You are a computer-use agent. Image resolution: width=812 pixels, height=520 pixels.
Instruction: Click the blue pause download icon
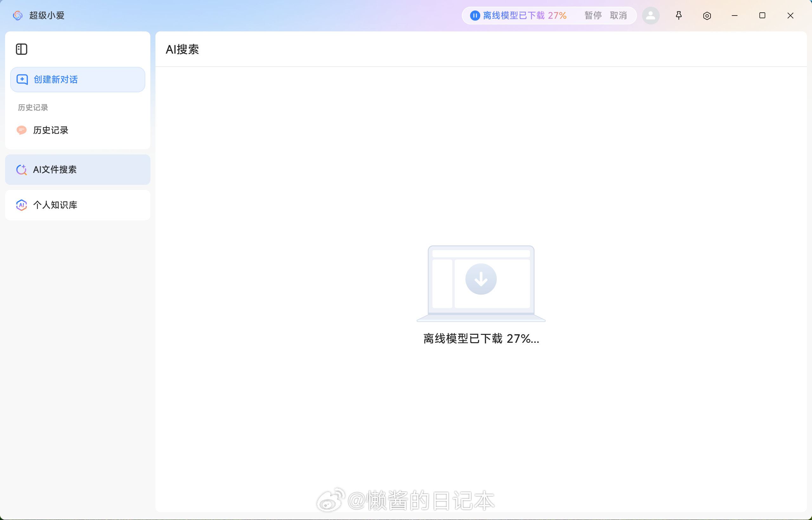(475, 16)
